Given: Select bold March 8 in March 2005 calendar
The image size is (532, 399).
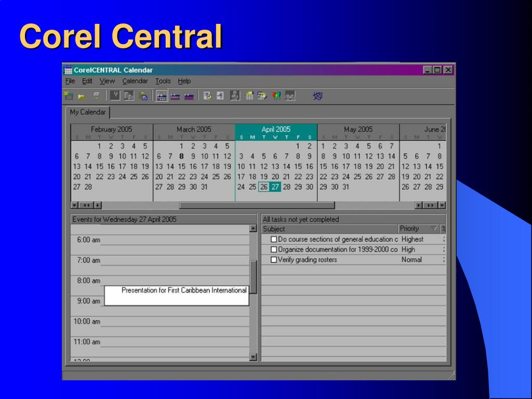Looking at the screenshot, I should pos(181,156).
